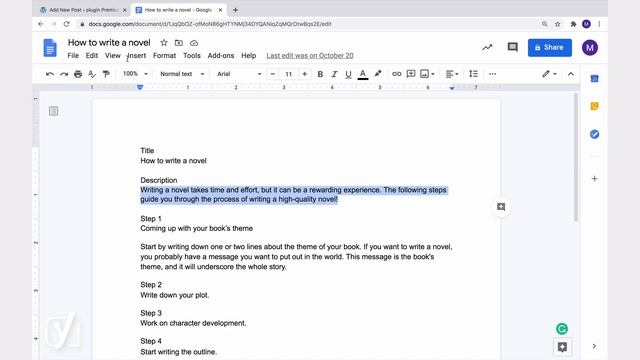640x360 pixels.
Task: Open the Insert menu
Action: (x=137, y=56)
